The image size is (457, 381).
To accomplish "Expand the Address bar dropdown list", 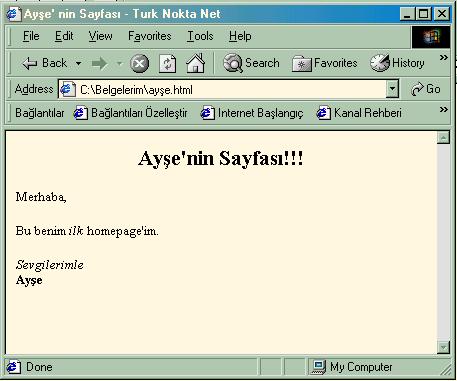I will pos(392,89).
